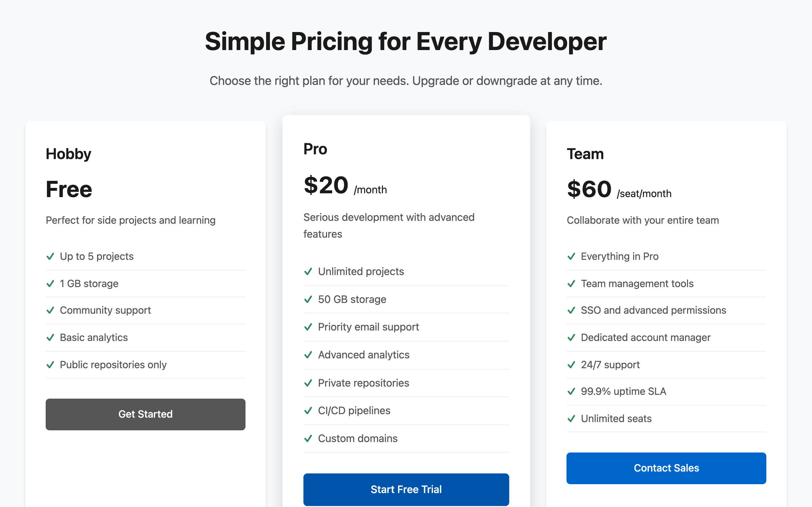Click the Get Started button
The width and height of the screenshot is (812, 507).
145,414
